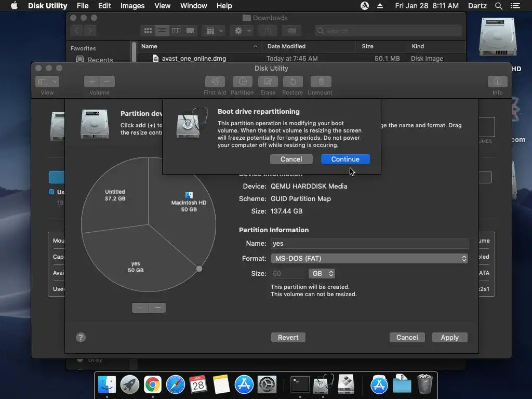Viewport: 532px width, 399px height.
Task: Cancel the partition sheet
Action: click(407, 337)
